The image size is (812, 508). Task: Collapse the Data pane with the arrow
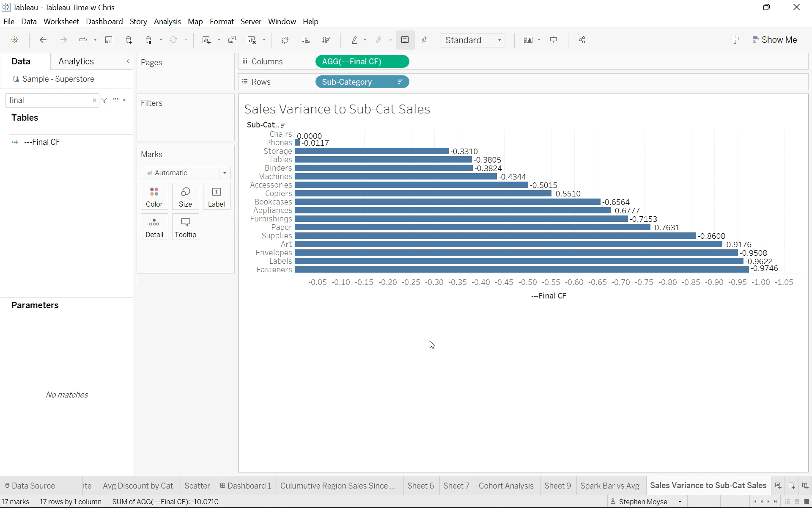(x=128, y=61)
